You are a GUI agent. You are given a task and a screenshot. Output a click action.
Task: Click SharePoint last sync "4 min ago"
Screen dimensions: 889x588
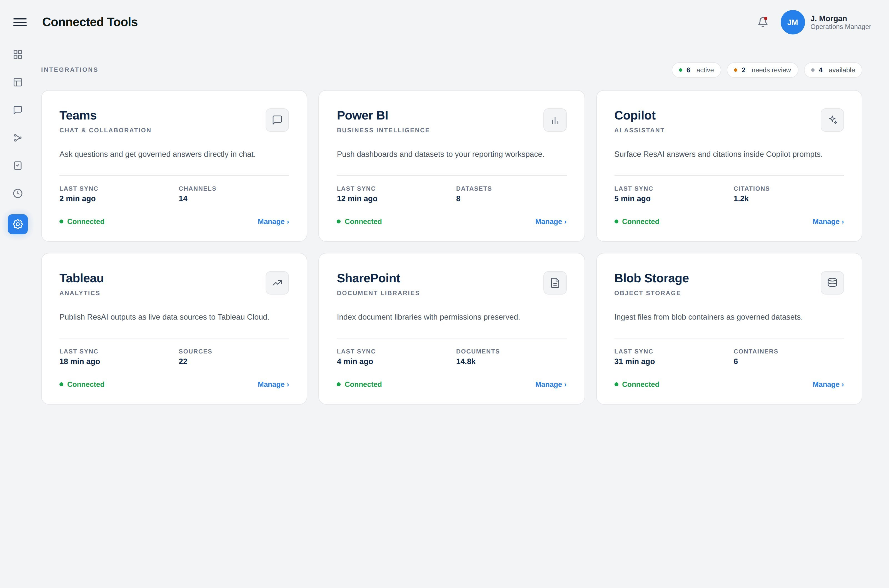click(x=354, y=362)
